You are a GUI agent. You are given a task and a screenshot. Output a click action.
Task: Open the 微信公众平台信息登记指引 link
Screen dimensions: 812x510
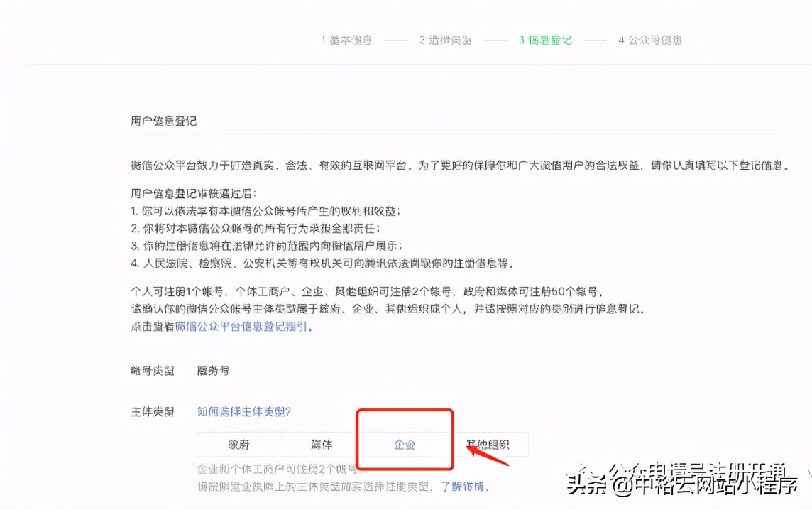click(242, 327)
